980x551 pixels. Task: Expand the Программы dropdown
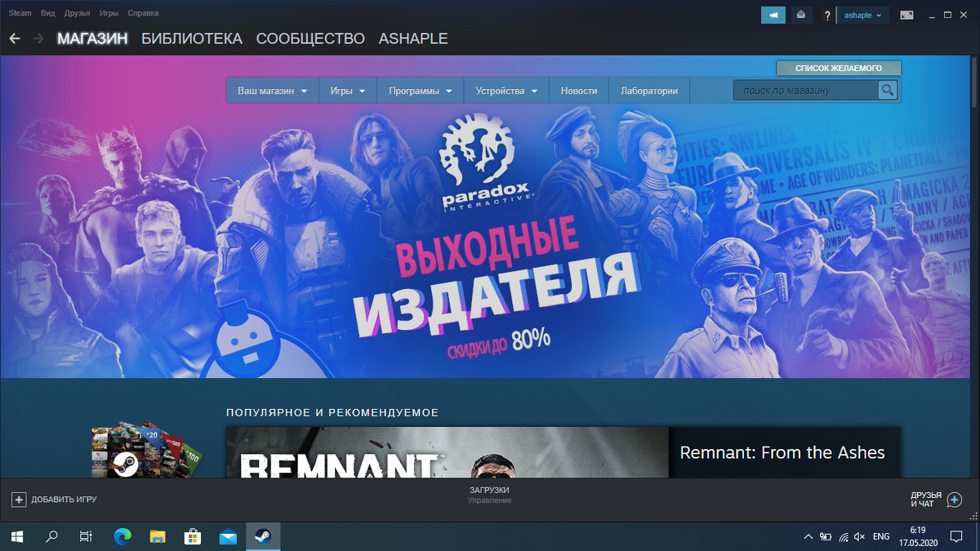pos(421,91)
